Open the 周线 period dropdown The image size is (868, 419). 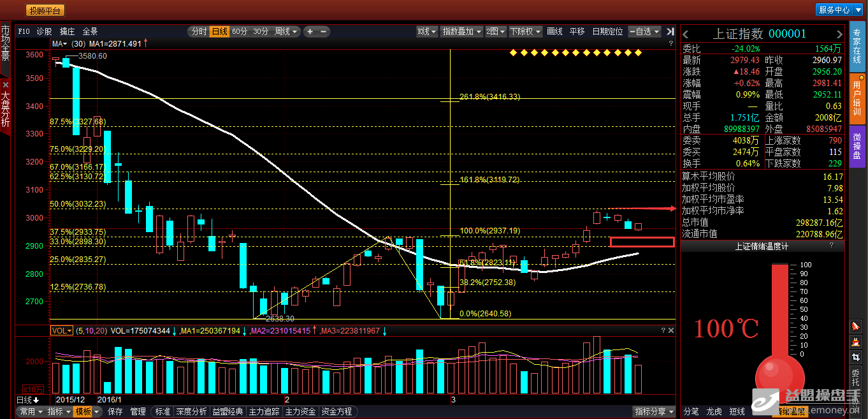click(x=286, y=31)
